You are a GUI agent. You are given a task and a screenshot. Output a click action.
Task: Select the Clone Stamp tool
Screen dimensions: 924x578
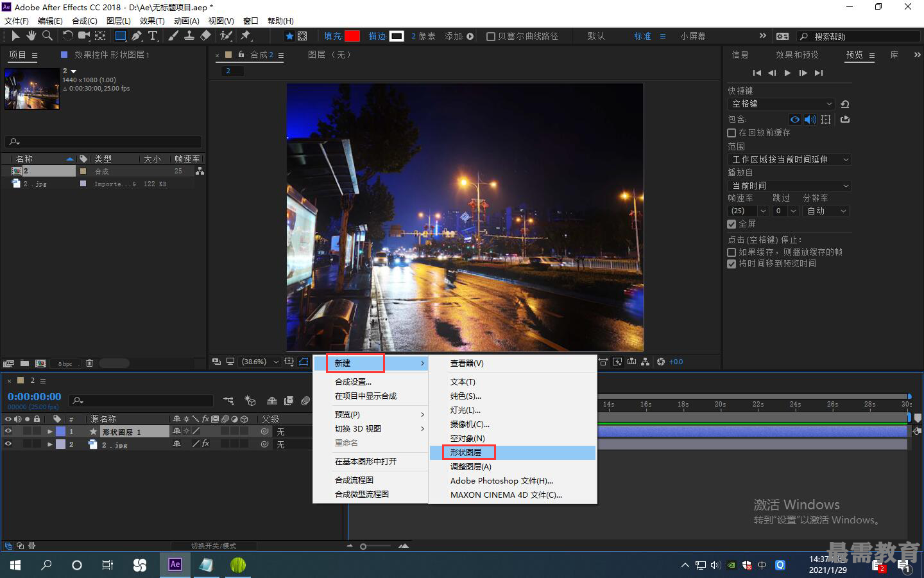[189, 36]
